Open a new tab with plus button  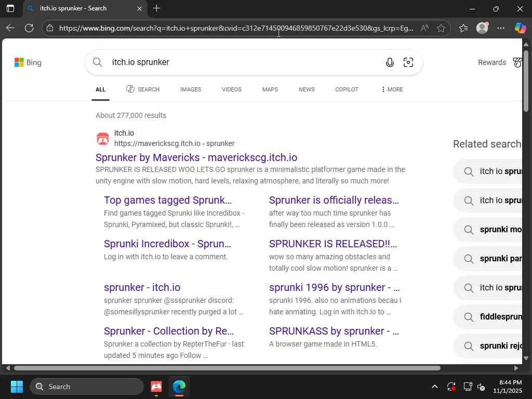(156, 8)
